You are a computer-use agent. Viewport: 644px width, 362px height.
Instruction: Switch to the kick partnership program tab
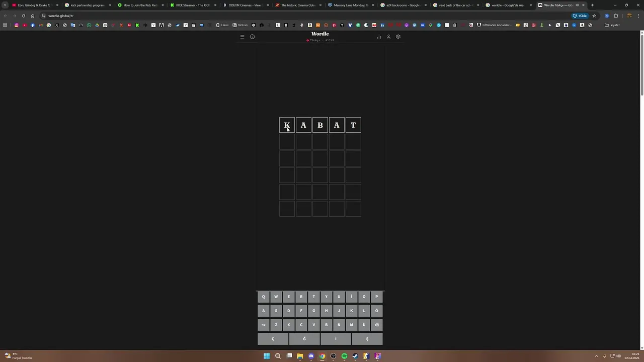[x=87, y=5]
